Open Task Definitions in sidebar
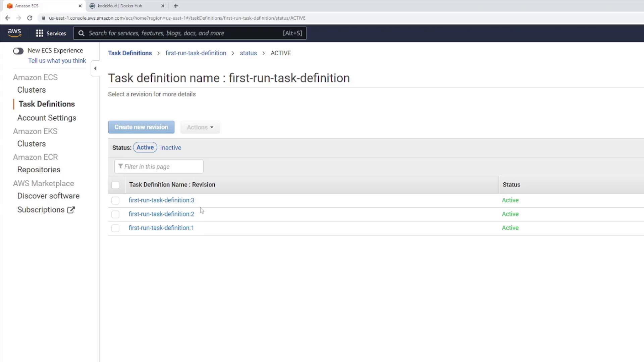 [47, 104]
